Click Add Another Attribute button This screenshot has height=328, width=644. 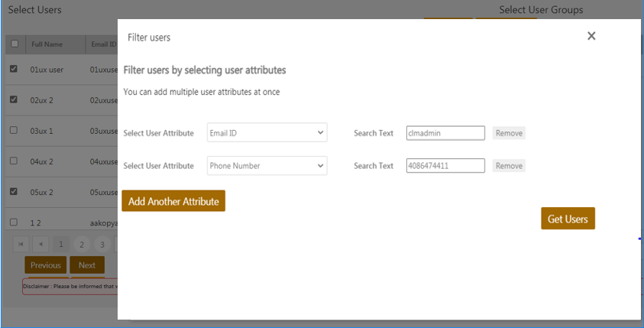pyautogui.click(x=173, y=201)
